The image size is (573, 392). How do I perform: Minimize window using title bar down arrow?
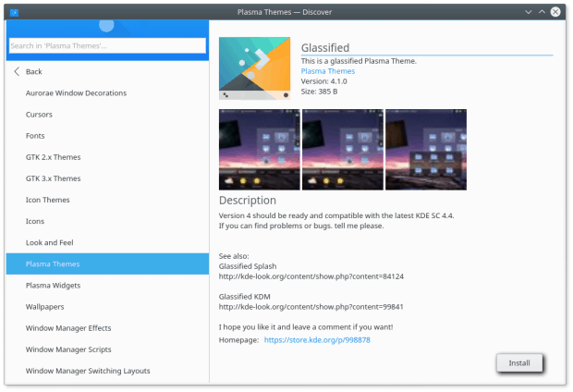[528, 11]
